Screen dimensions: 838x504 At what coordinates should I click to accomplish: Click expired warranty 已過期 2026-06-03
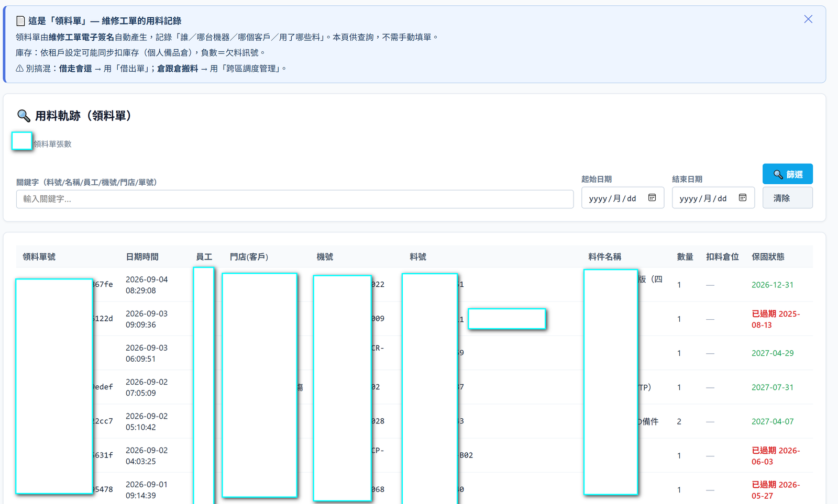point(776,456)
